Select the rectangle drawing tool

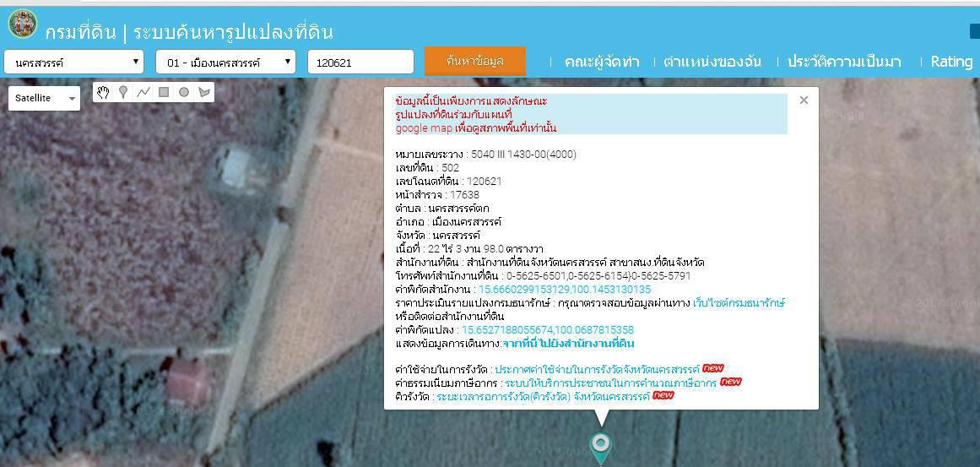164,93
